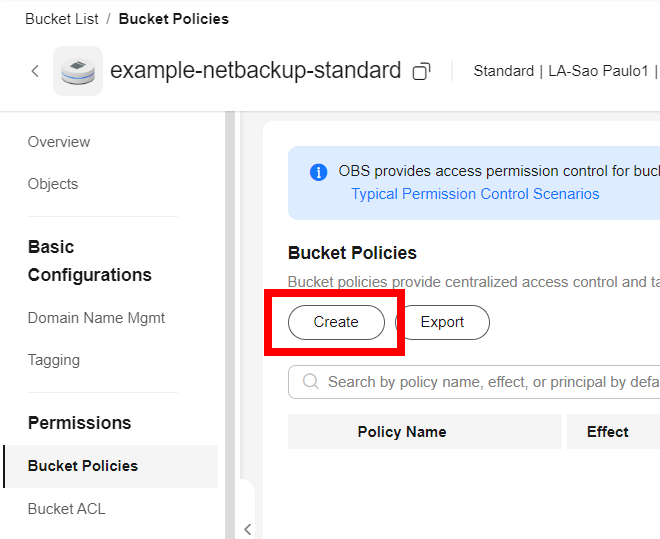Copy the bucket name example-netbackup-standard
Image resolution: width=660 pixels, height=539 pixels.
point(422,71)
